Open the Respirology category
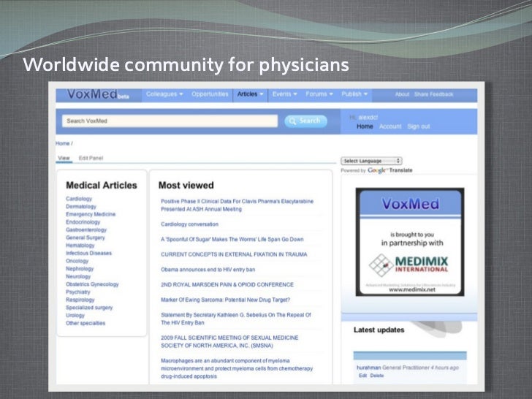532x399 pixels. [80, 300]
